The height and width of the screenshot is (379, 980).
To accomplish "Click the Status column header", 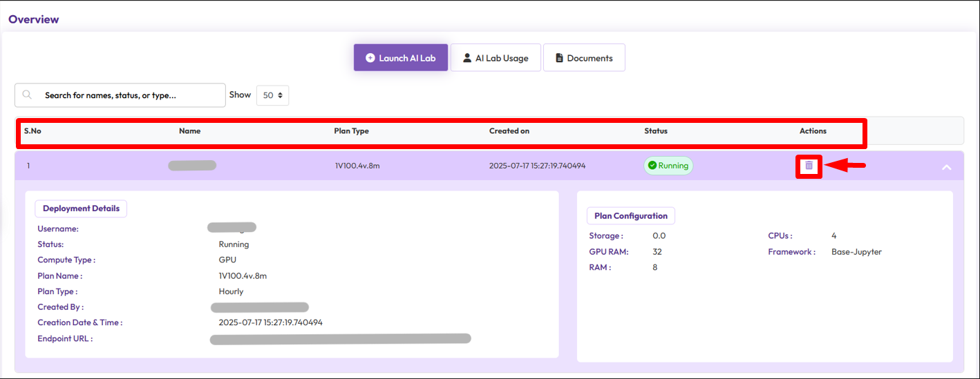I will 656,131.
